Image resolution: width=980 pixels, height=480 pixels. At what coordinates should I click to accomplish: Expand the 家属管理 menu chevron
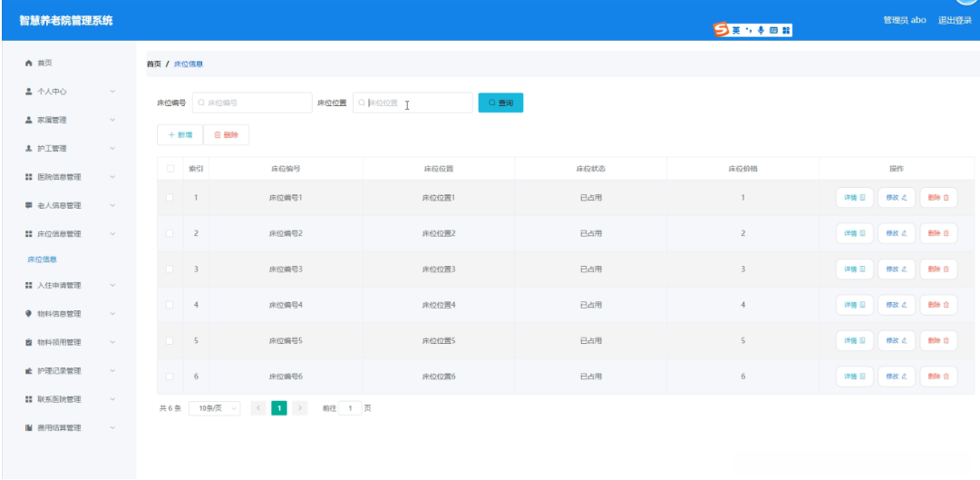[x=112, y=120]
